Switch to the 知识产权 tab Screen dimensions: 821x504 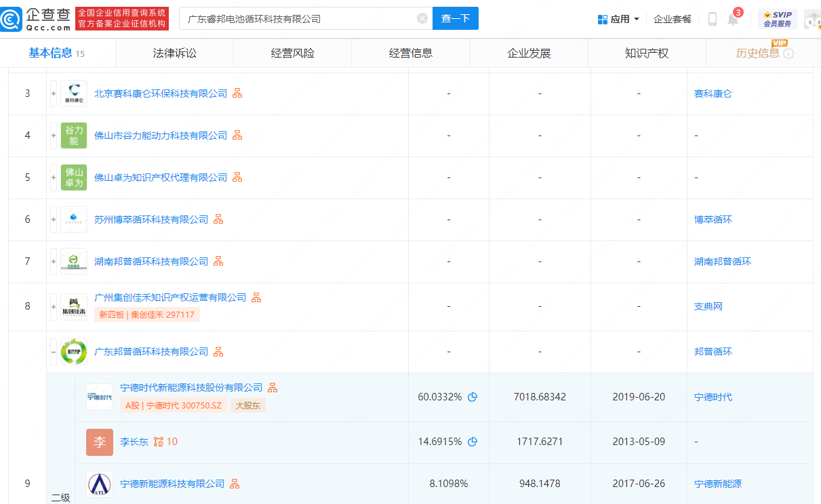coord(647,53)
